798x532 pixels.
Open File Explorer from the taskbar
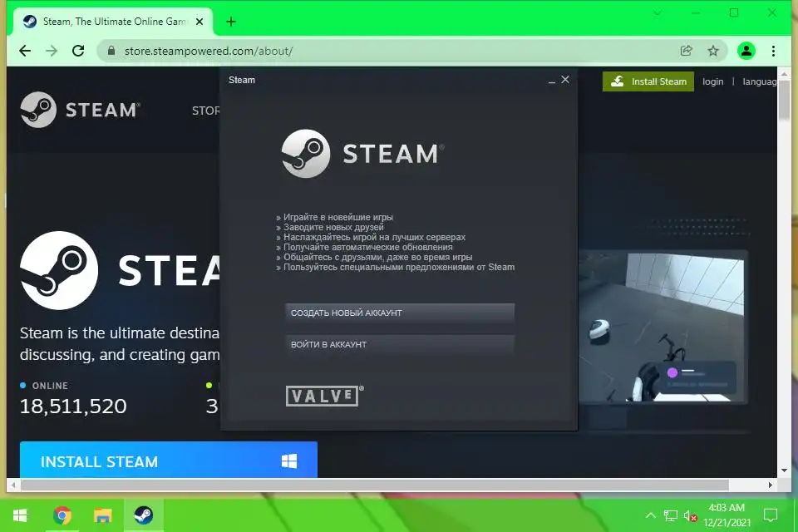point(102,515)
